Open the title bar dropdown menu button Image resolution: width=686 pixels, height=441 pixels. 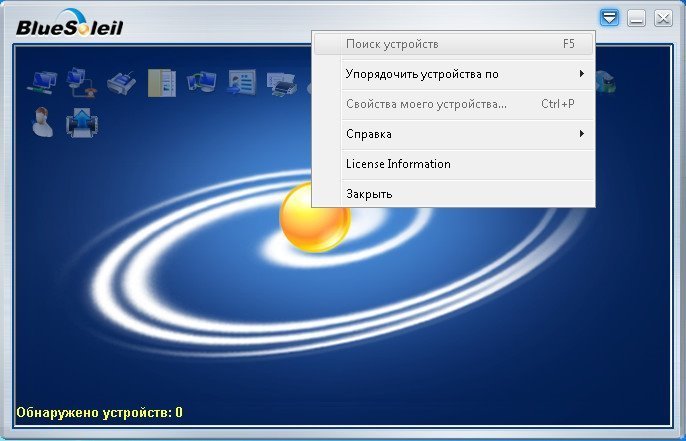tap(609, 18)
